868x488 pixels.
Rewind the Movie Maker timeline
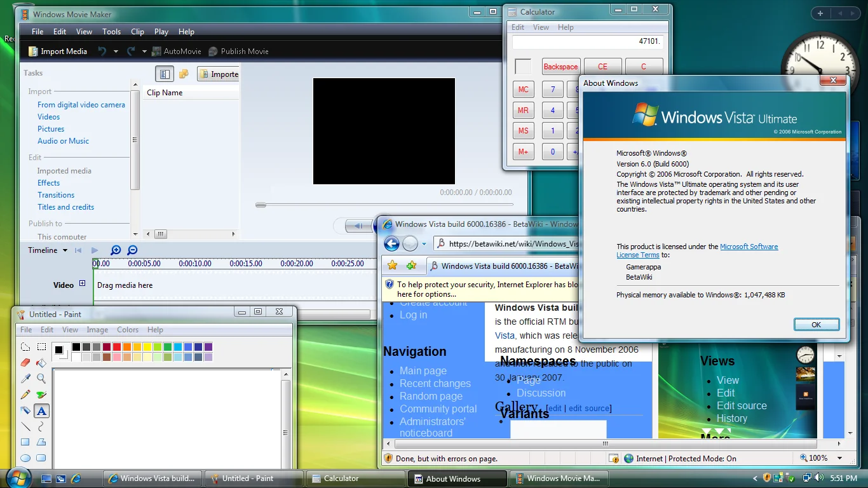click(x=78, y=250)
